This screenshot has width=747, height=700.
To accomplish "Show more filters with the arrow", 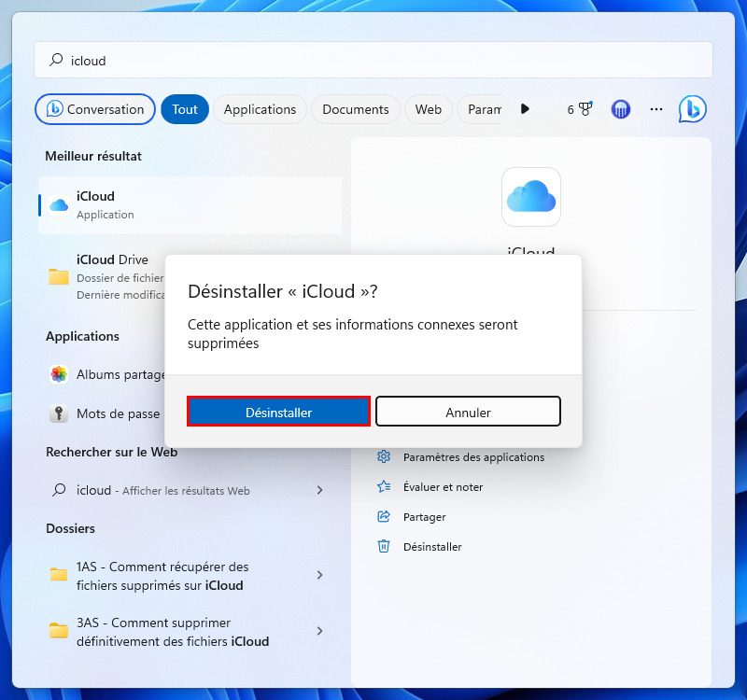I will pos(525,109).
